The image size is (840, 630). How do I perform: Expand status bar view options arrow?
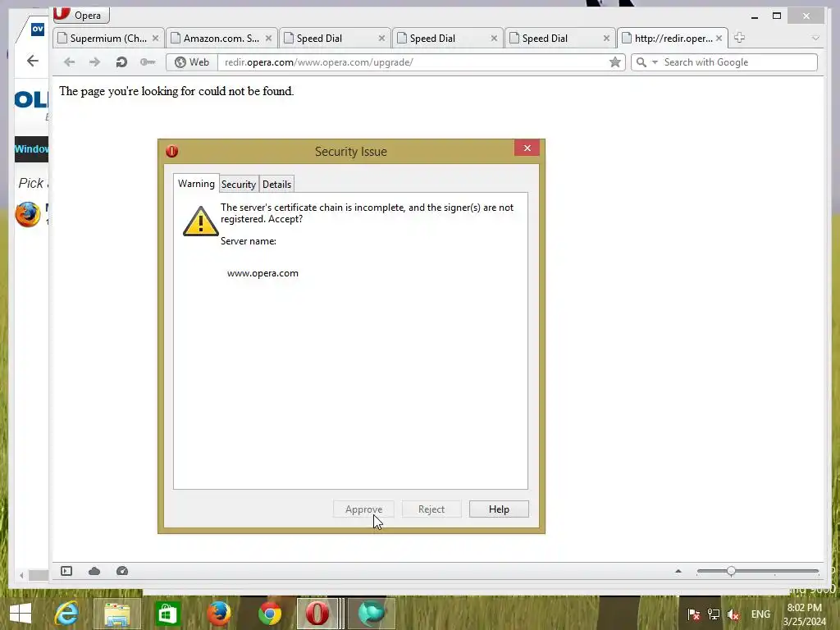[x=678, y=571]
